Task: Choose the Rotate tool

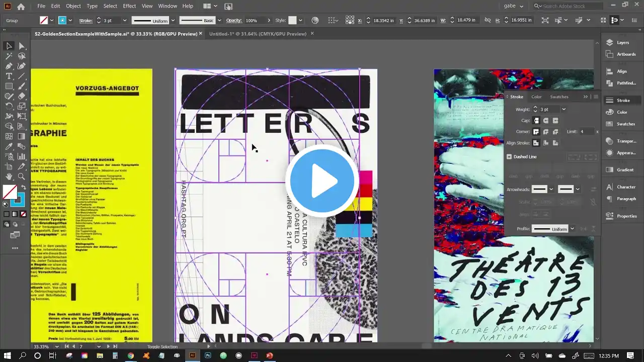Action: coord(9,106)
